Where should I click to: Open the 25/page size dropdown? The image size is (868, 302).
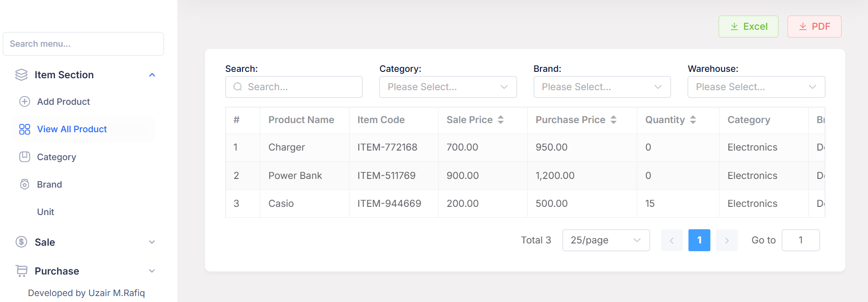click(x=606, y=240)
